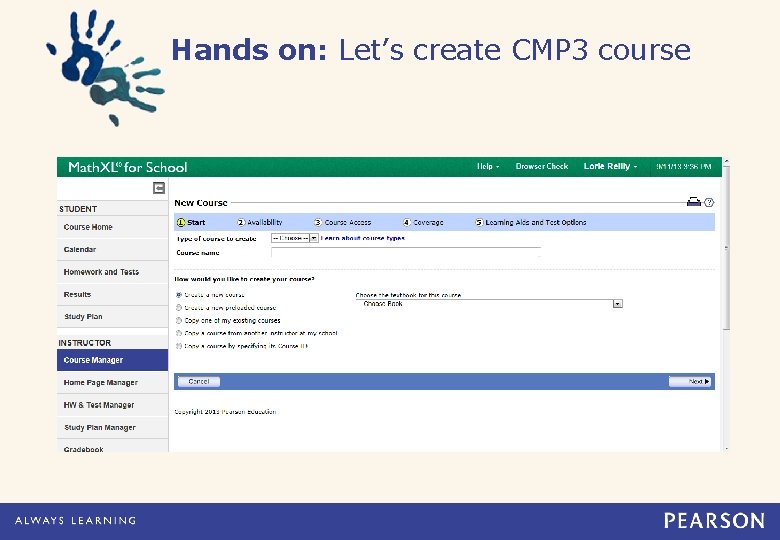
Task: Select Copy a course from another instructor
Action: 179,333
